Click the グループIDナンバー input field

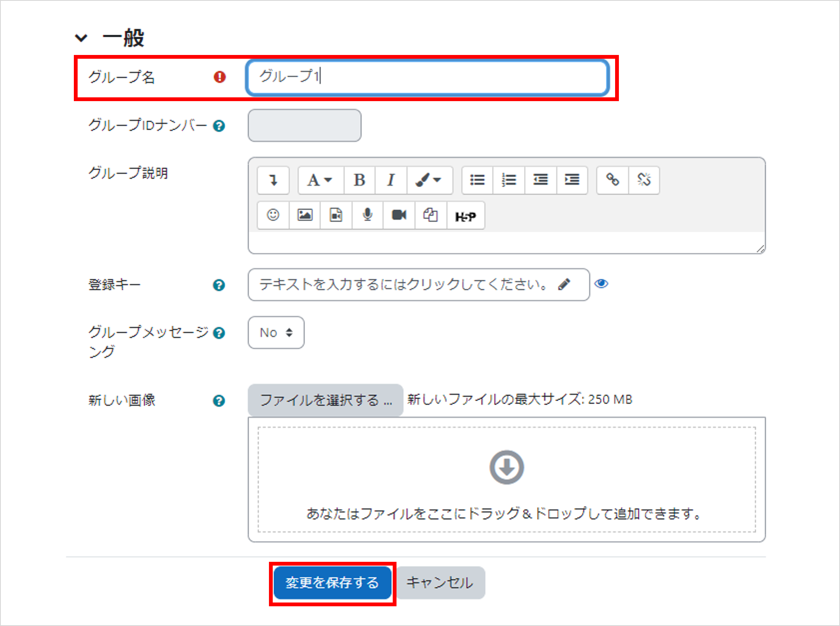[x=305, y=125]
